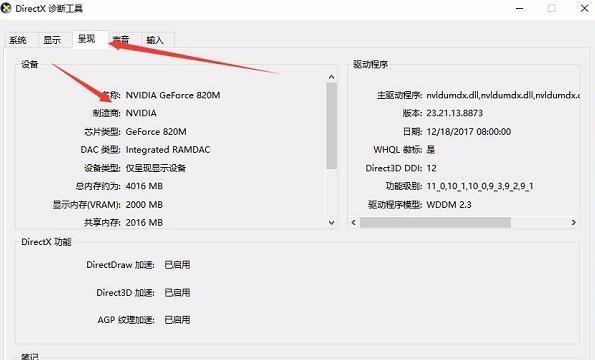
Task: Close the DirectX 诊断工具 window
Action: click(x=585, y=8)
